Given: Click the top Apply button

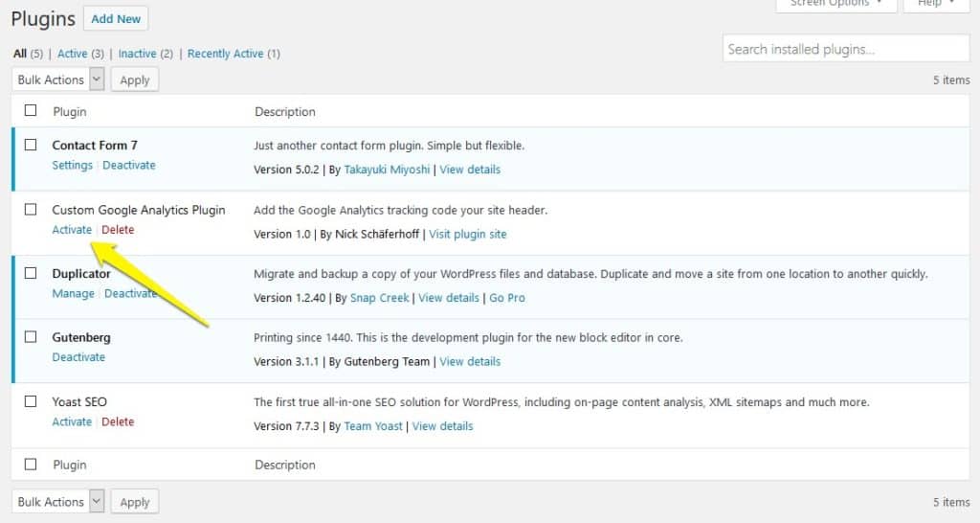Looking at the screenshot, I should tap(135, 80).
